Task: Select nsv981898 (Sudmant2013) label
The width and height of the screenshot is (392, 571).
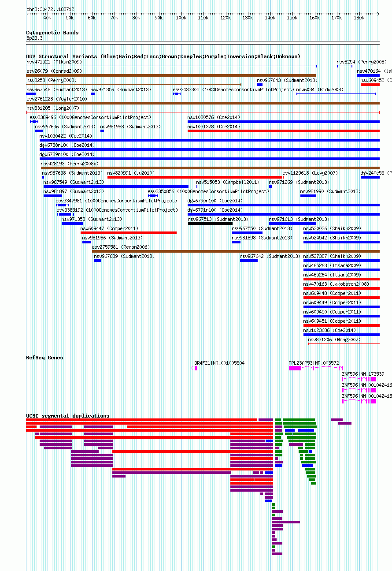Action: click(x=263, y=238)
